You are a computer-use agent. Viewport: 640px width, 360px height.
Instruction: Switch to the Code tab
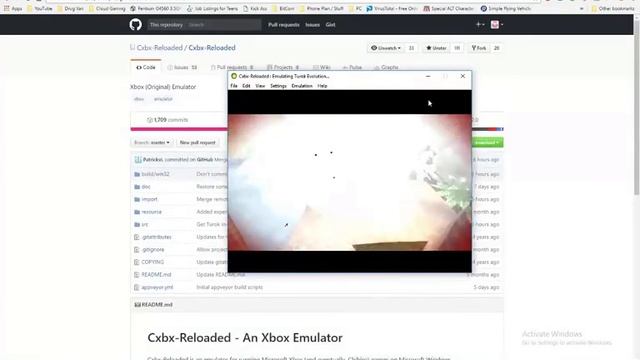146,67
